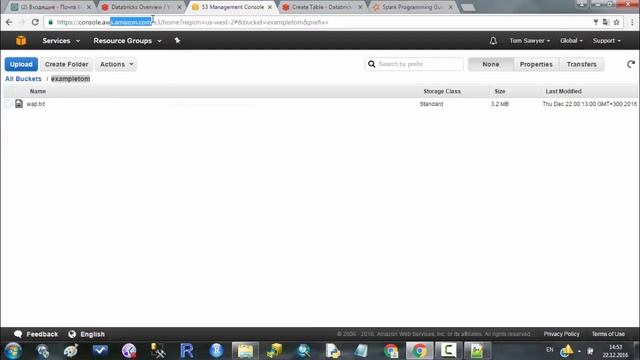Reload the current browser page
This screenshot has width=640, height=360.
click(x=35, y=22)
